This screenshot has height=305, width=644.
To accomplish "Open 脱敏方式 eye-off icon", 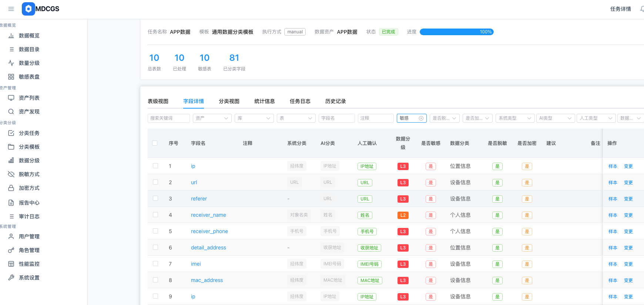I will pyautogui.click(x=11, y=174).
